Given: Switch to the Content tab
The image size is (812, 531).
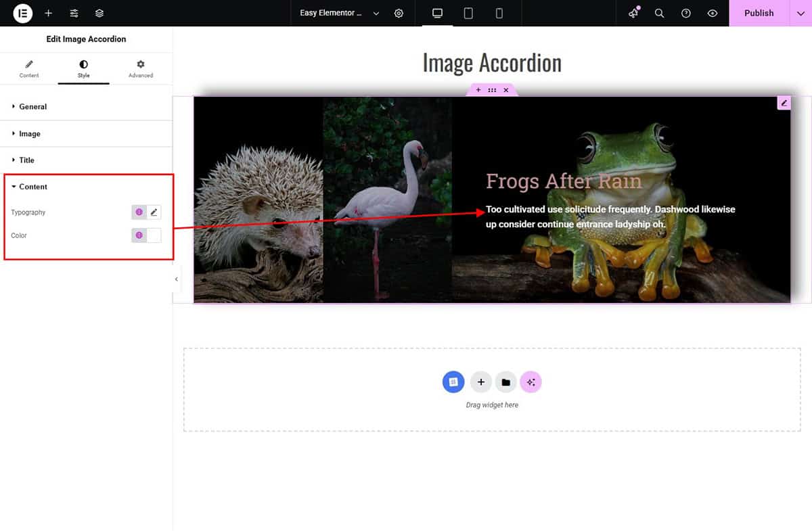Looking at the screenshot, I should 29,69.
